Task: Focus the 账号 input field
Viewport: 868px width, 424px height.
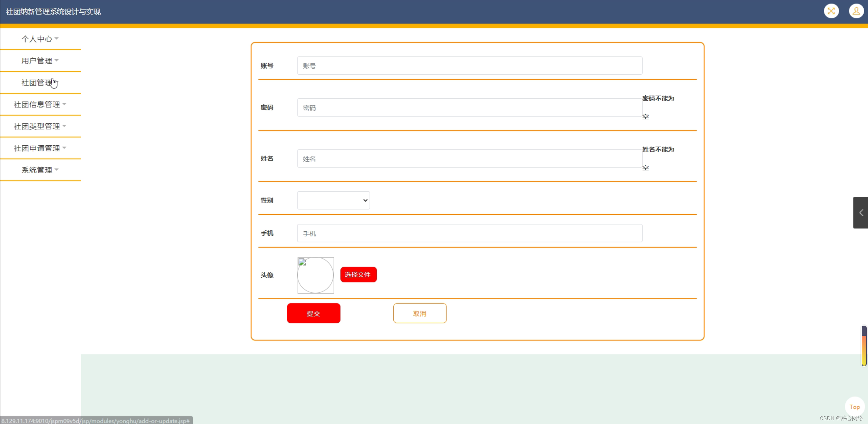Action: click(x=469, y=66)
